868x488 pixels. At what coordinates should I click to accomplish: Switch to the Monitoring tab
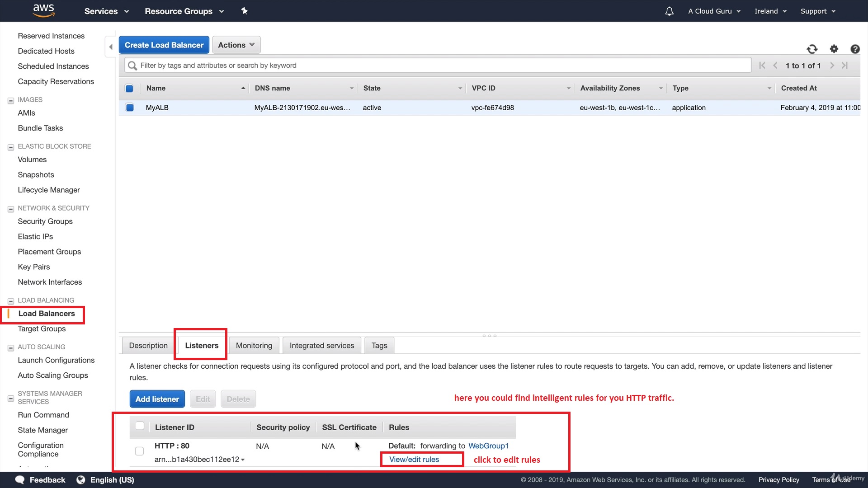pyautogui.click(x=254, y=346)
